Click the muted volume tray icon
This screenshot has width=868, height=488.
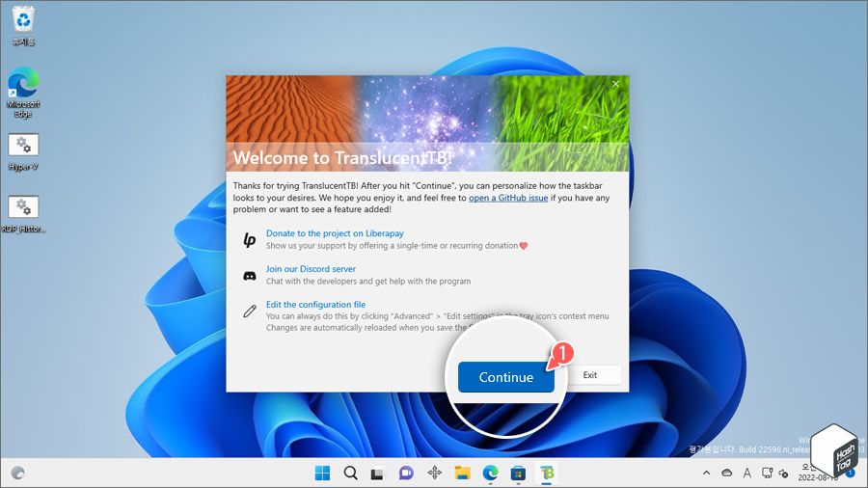click(x=784, y=474)
